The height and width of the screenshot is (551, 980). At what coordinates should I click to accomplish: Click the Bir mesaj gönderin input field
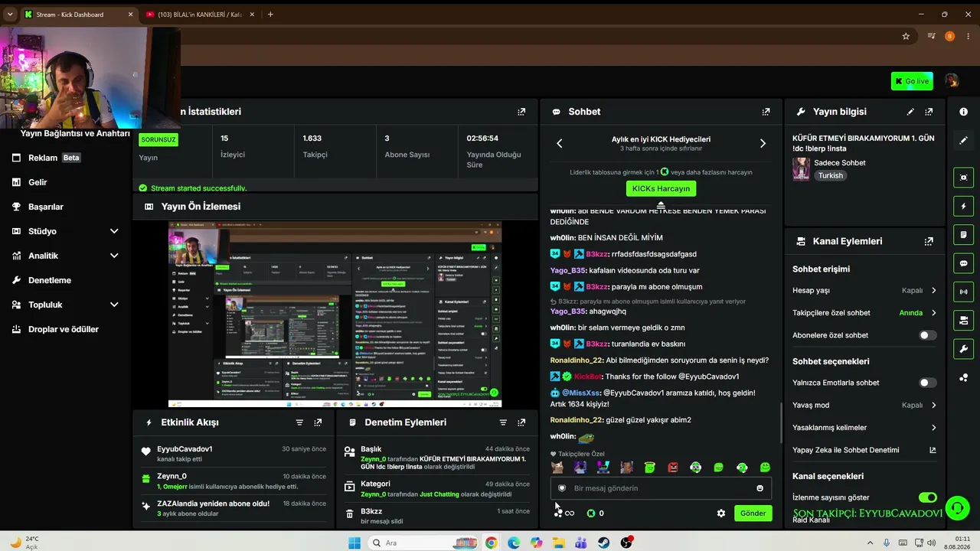661,488
